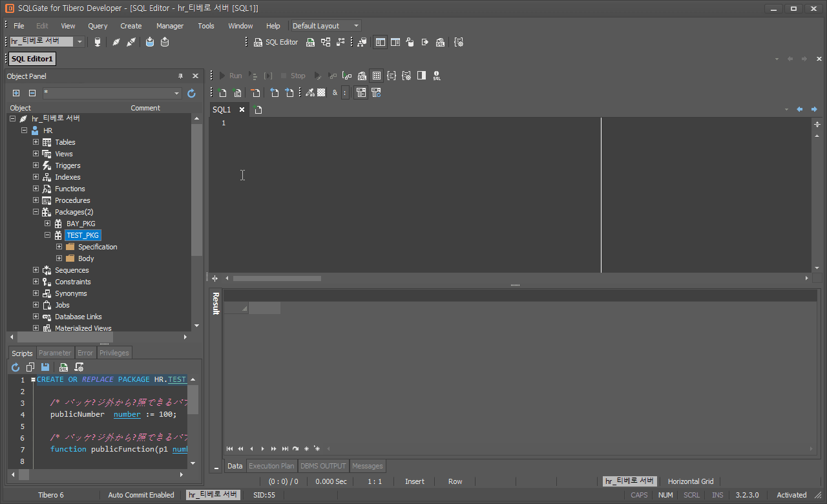This screenshot has height=504, width=827.
Task: Click the format settings braces-with-gear icon
Action: [x=406, y=76]
